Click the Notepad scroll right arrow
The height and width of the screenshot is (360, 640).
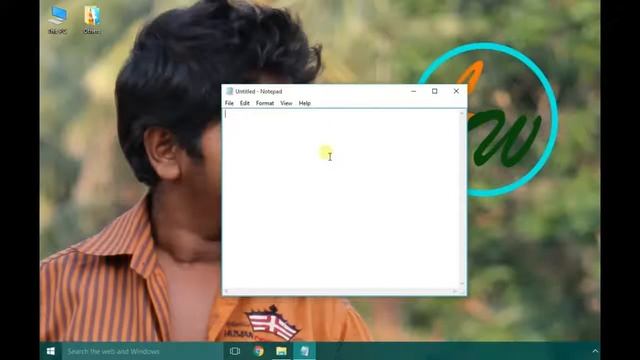coord(455,291)
